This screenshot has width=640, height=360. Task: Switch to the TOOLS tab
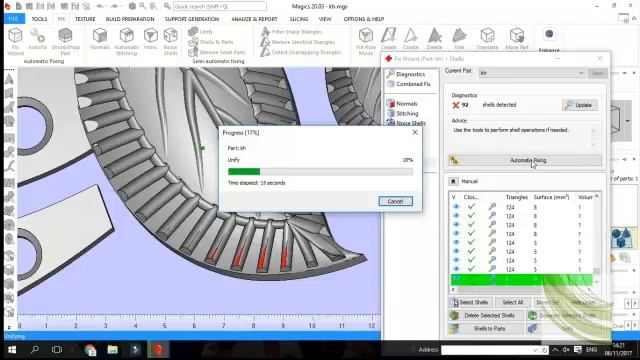click(39, 19)
